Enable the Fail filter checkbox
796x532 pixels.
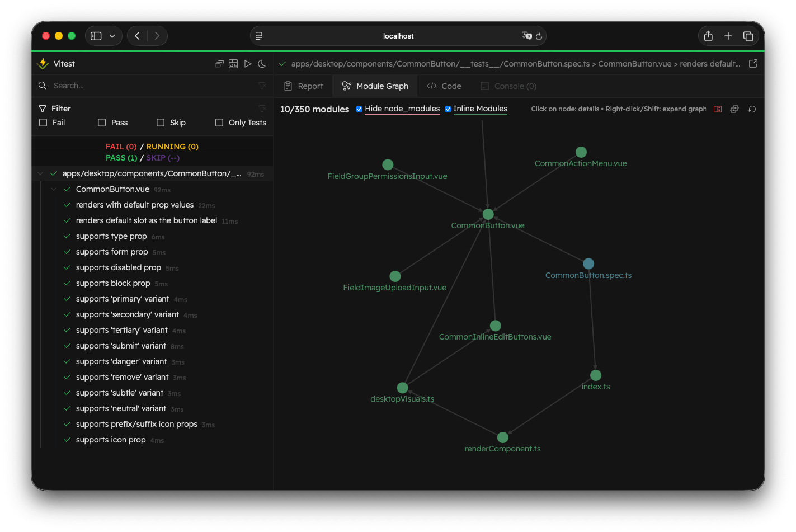pyautogui.click(x=43, y=123)
